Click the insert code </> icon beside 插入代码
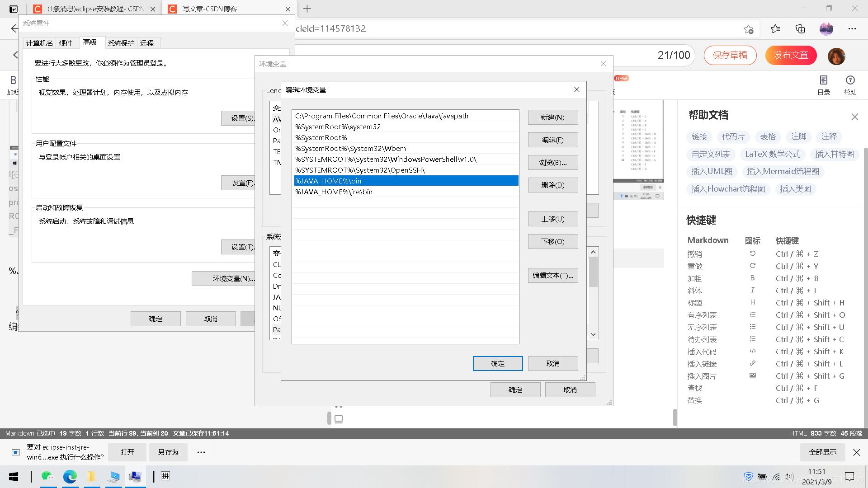The width and height of the screenshot is (868, 488). pos(752,351)
